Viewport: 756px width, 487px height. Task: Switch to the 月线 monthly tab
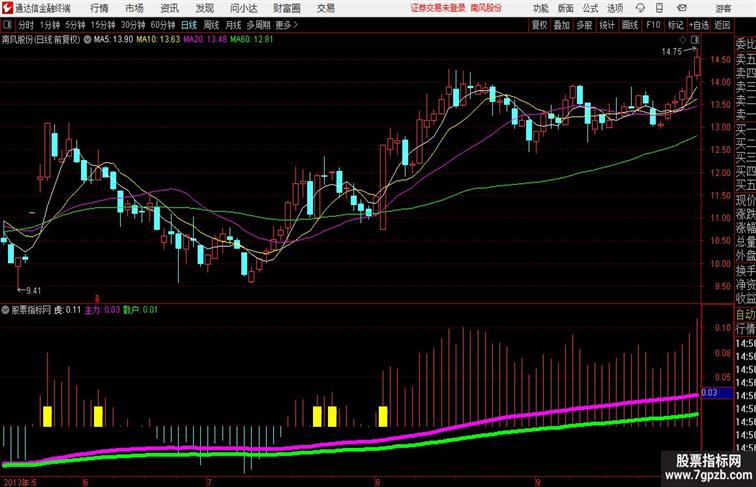pyautogui.click(x=233, y=25)
